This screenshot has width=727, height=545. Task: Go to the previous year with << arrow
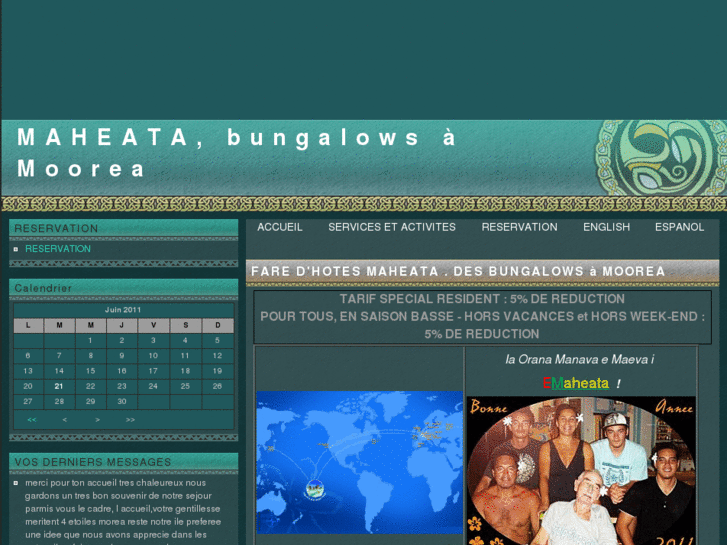point(32,420)
